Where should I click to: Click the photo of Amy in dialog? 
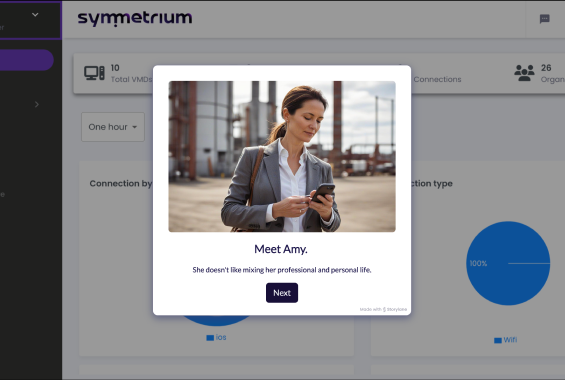point(282,156)
